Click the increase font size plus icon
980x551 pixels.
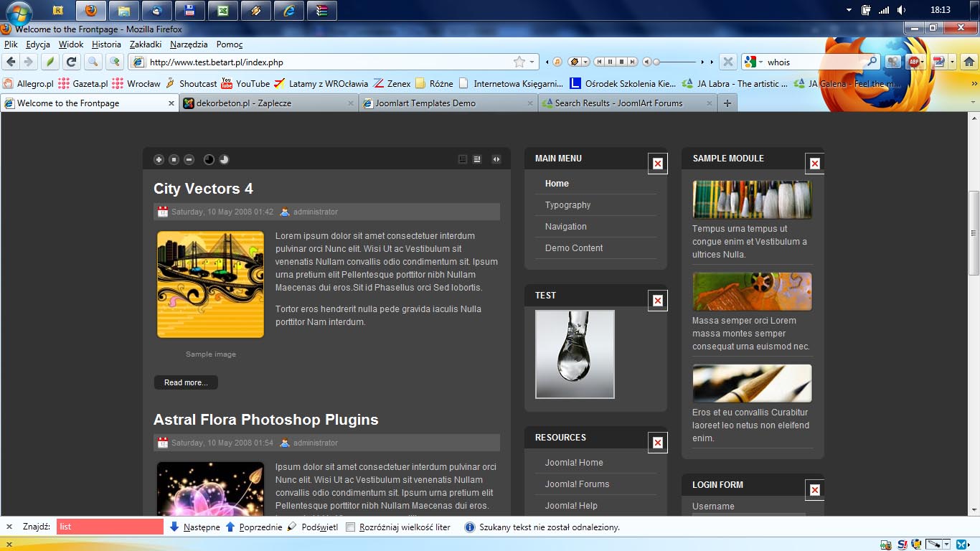coord(159,159)
